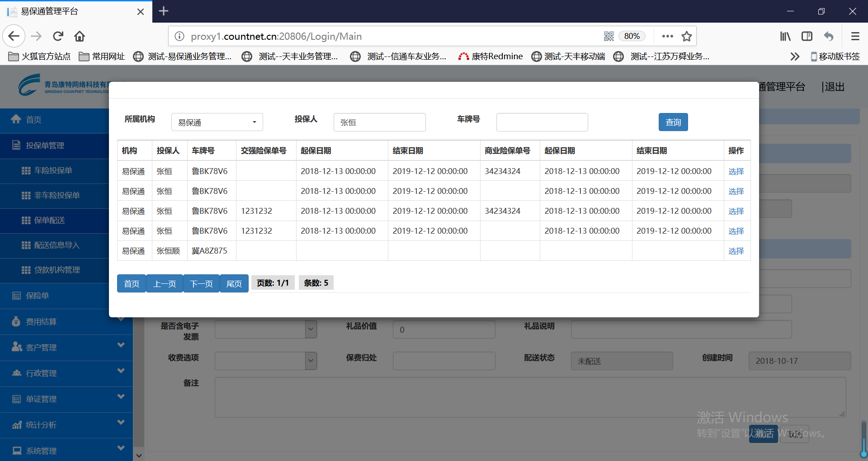868x461 pixels.
Task: Open the 康特Redmine bookmark
Action: click(491, 56)
